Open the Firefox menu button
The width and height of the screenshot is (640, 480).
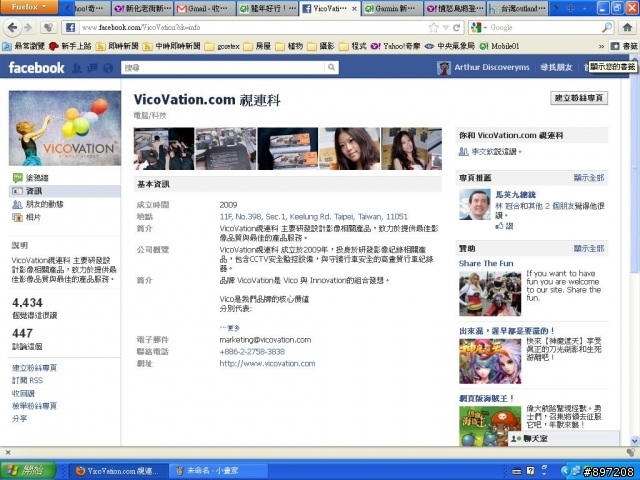tap(29, 7)
